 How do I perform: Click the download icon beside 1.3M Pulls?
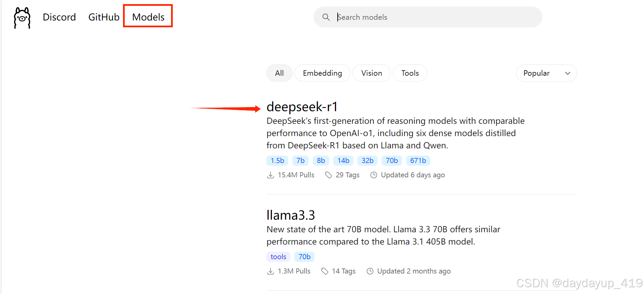[271, 271]
